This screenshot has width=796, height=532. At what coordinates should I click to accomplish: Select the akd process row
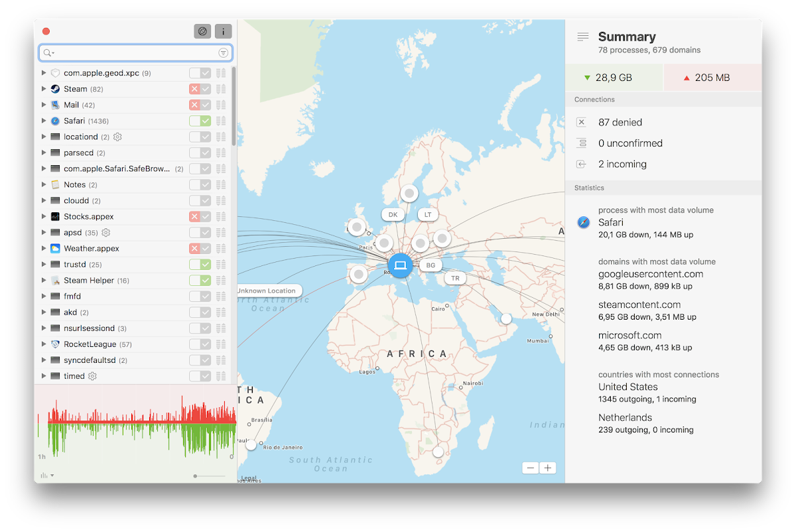[135, 312]
